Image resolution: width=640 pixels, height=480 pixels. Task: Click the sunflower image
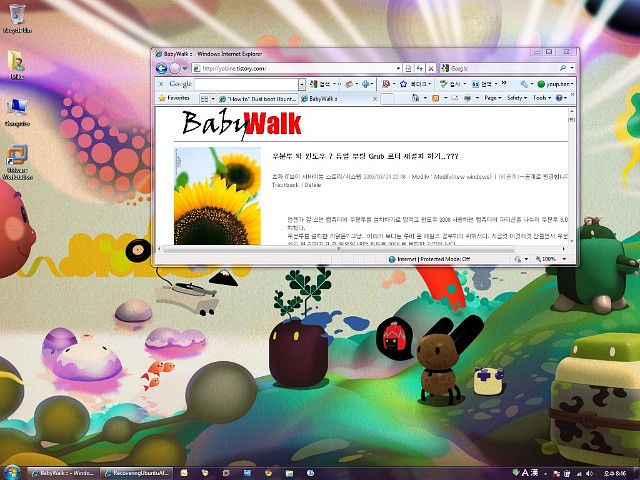[x=217, y=196]
